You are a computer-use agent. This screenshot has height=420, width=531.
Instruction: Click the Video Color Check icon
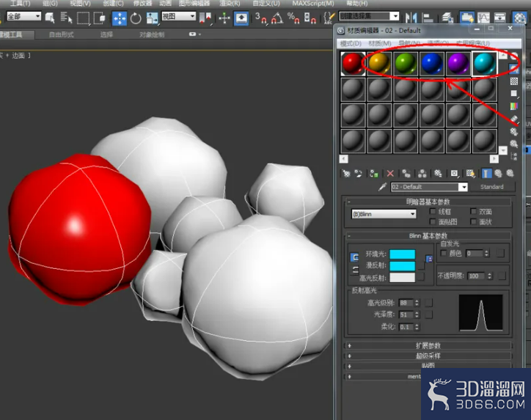pos(514,106)
